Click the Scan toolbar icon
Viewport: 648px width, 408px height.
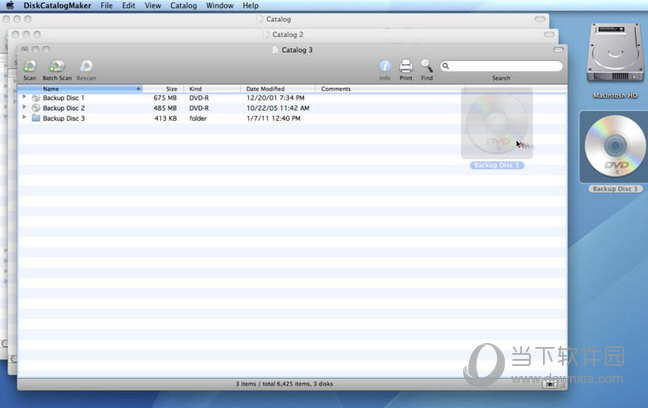[30, 66]
